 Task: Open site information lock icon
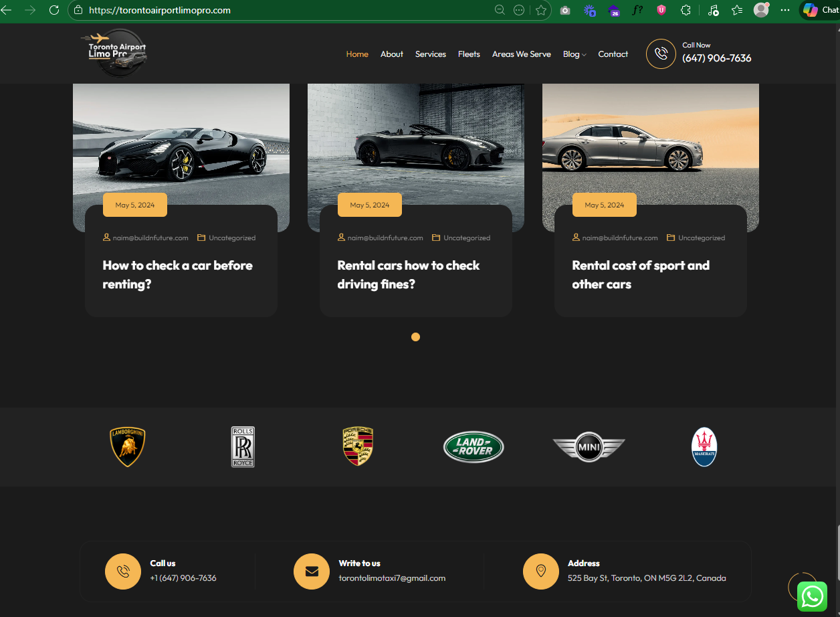(78, 10)
